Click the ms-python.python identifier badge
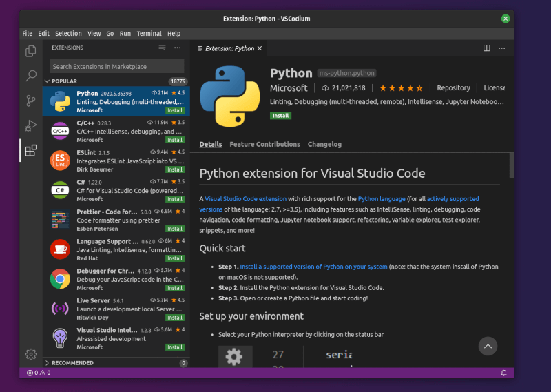 pyautogui.click(x=347, y=73)
